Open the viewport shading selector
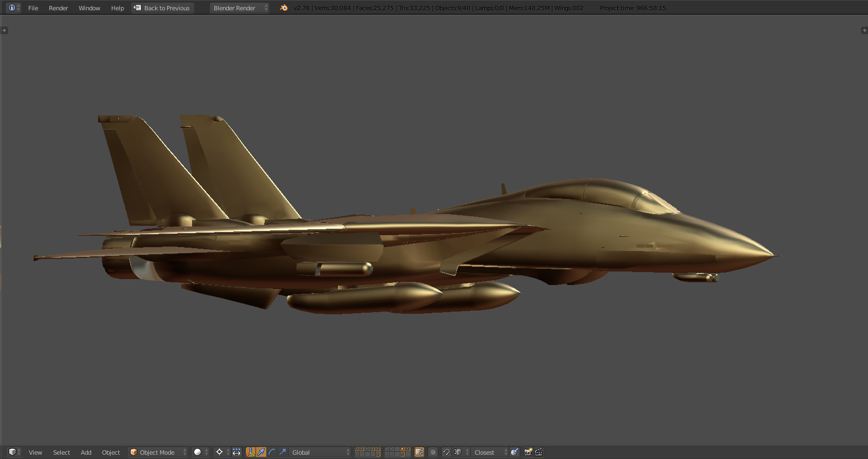Image resolution: width=868 pixels, height=459 pixels. point(200,452)
